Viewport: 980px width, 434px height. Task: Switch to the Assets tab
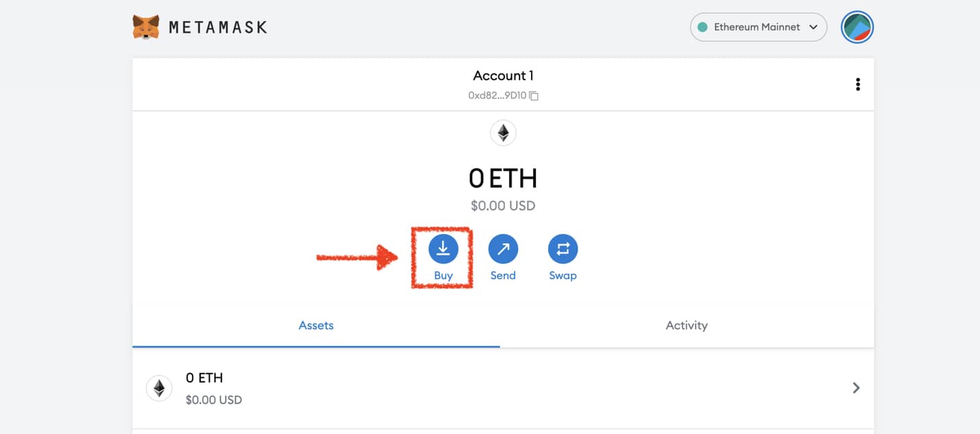tap(316, 326)
